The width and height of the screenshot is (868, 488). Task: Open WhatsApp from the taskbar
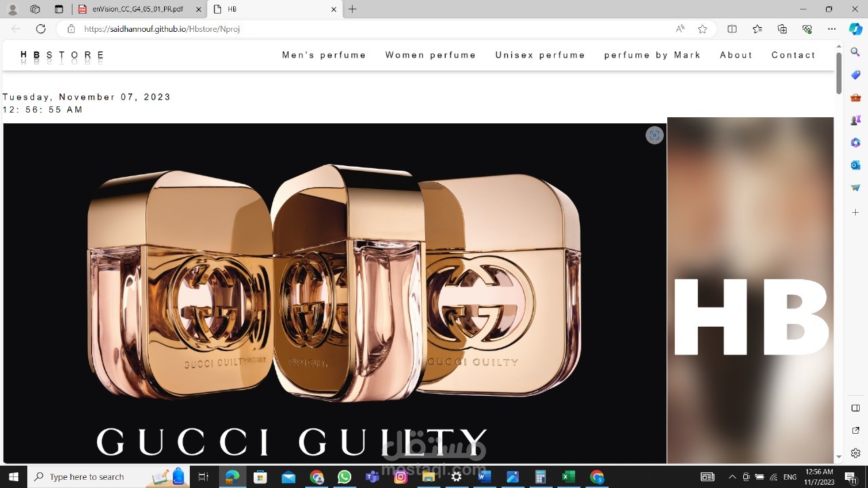click(344, 477)
